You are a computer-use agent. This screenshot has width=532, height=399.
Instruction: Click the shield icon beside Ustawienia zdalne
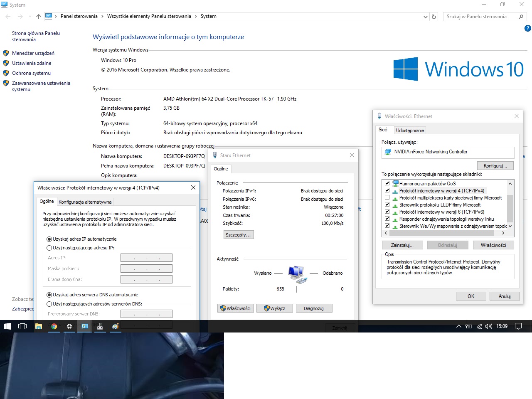[6, 63]
